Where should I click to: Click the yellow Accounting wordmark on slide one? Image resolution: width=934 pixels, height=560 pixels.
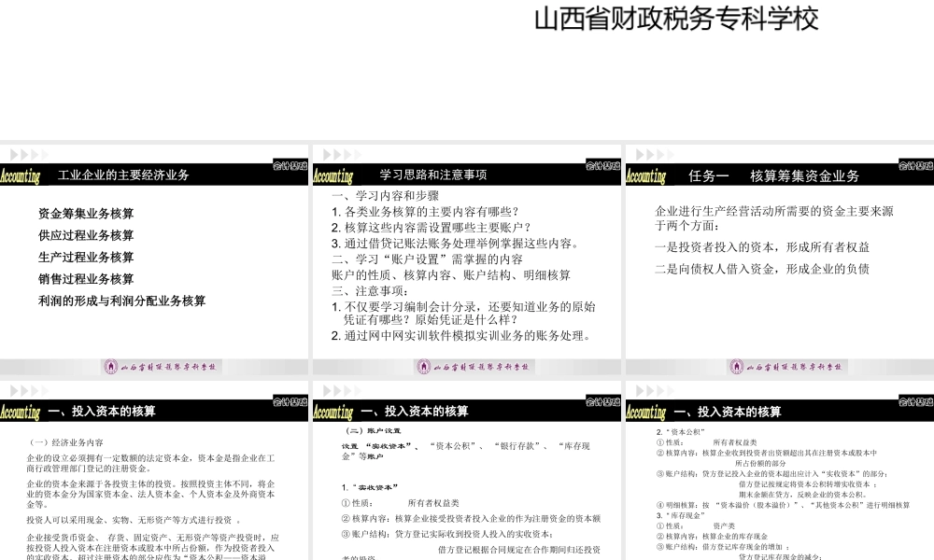coord(21,174)
